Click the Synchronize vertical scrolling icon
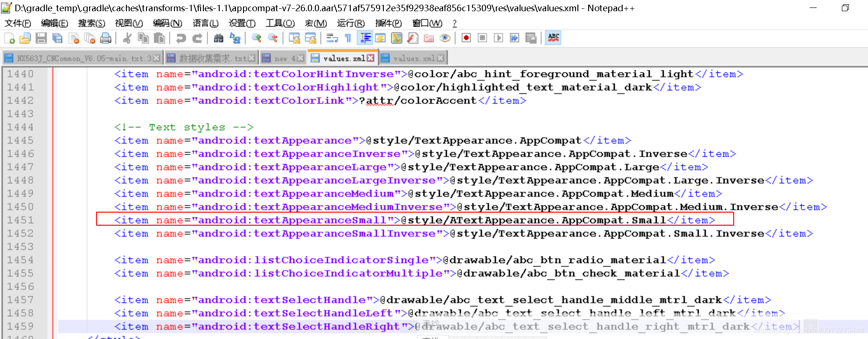This screenshot has height=339, width=868. 294,38
